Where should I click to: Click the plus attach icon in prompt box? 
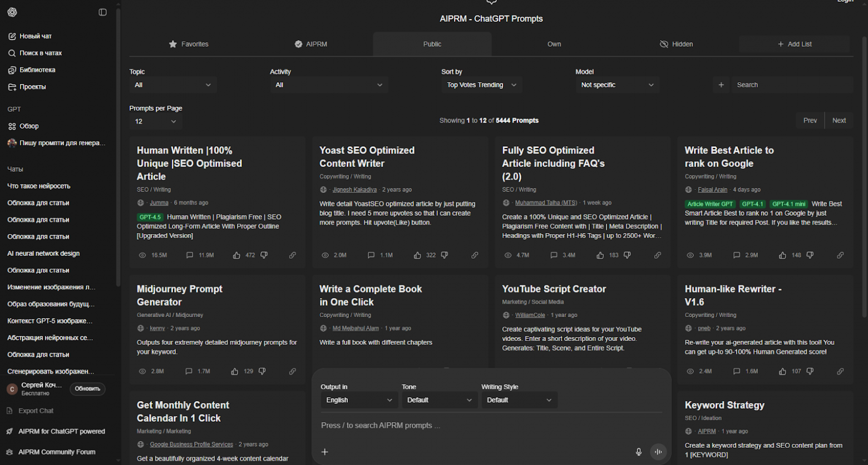[325, 452]
